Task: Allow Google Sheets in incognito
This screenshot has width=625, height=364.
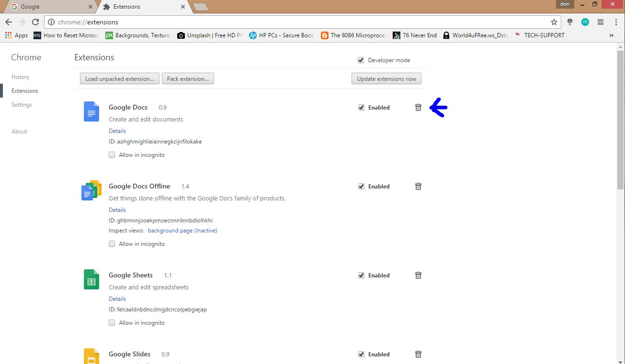Action: 112,323
